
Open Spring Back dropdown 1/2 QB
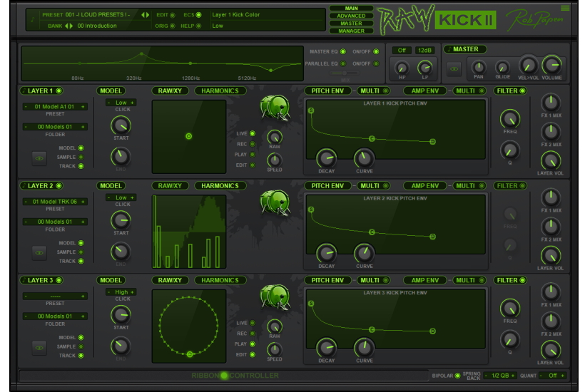[500, 376]
